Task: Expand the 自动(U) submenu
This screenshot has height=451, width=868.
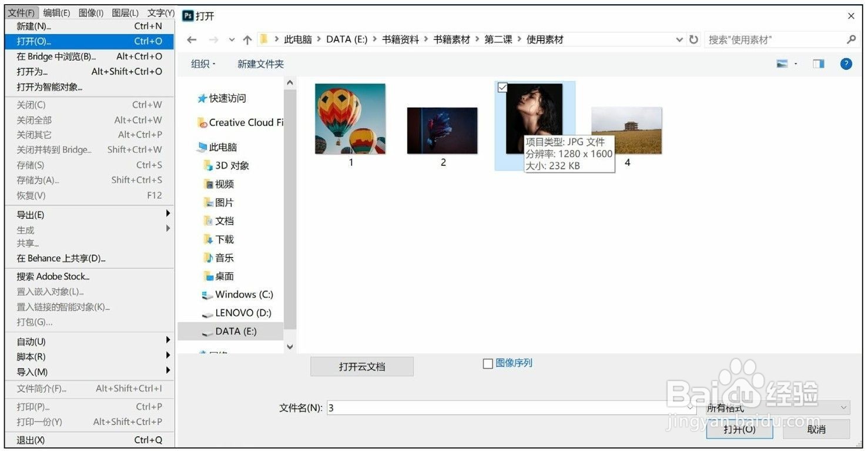Action: 88,342
